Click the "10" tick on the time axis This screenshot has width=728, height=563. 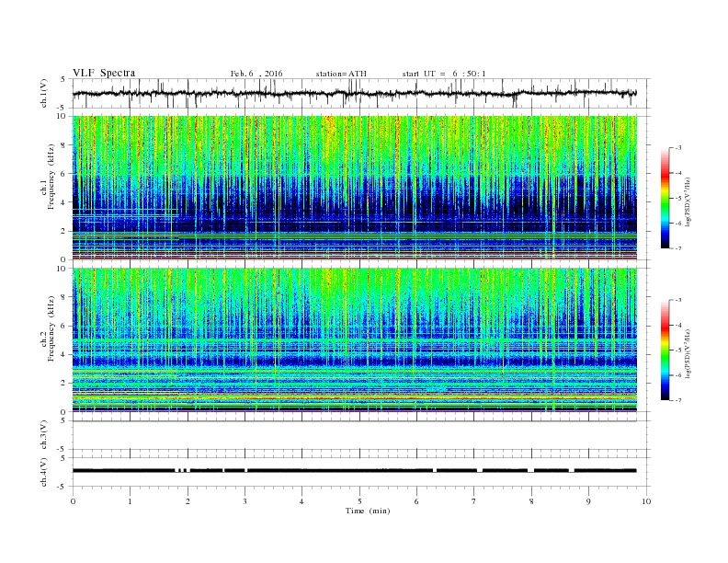[x=646, y=501]
